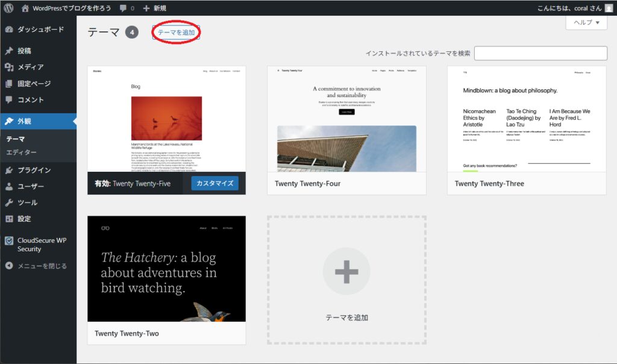The height and width of the screenshot is (364, 617).
Task: Click the large plus icon to add theme
Action: (x=346, y=272)
